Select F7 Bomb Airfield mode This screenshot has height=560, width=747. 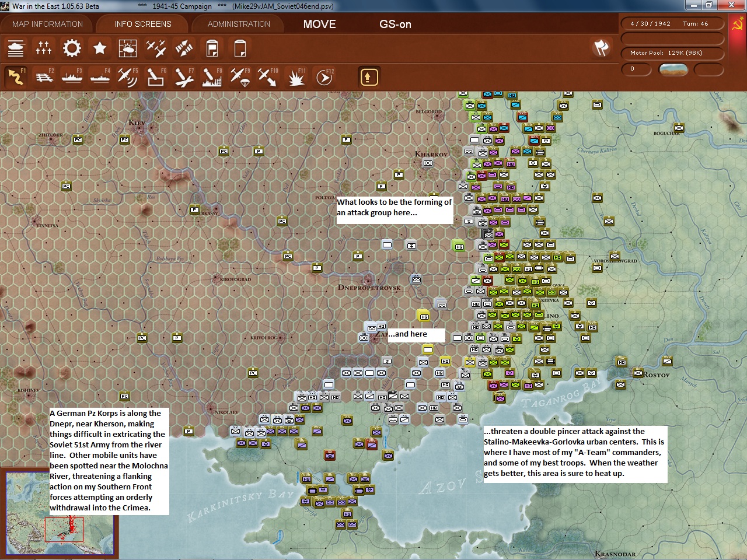pos(184,77)
